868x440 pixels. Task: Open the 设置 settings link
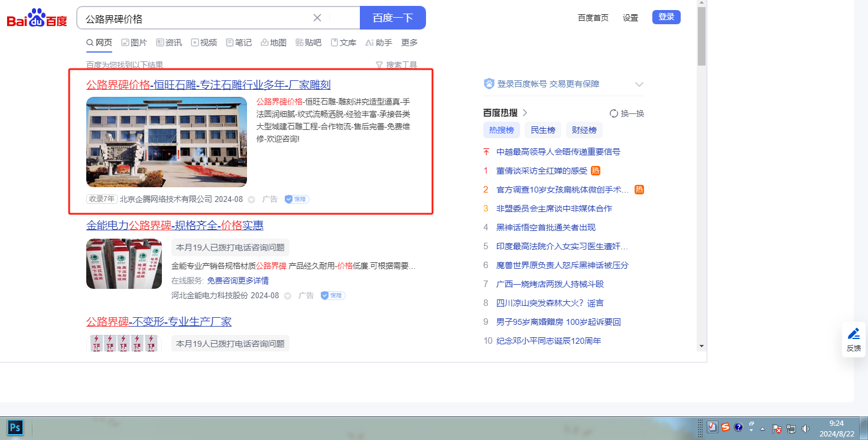(x=630, y=18)
